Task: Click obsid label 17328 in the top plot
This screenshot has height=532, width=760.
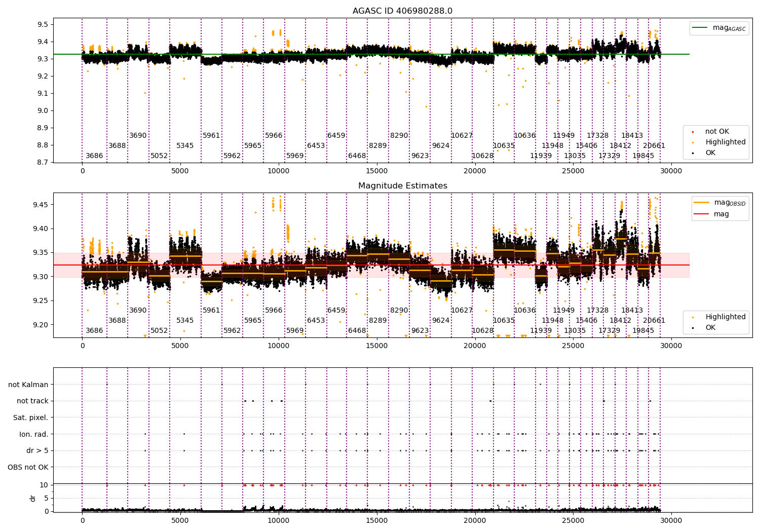Action: pyautogui.click(x=597, y=136)
